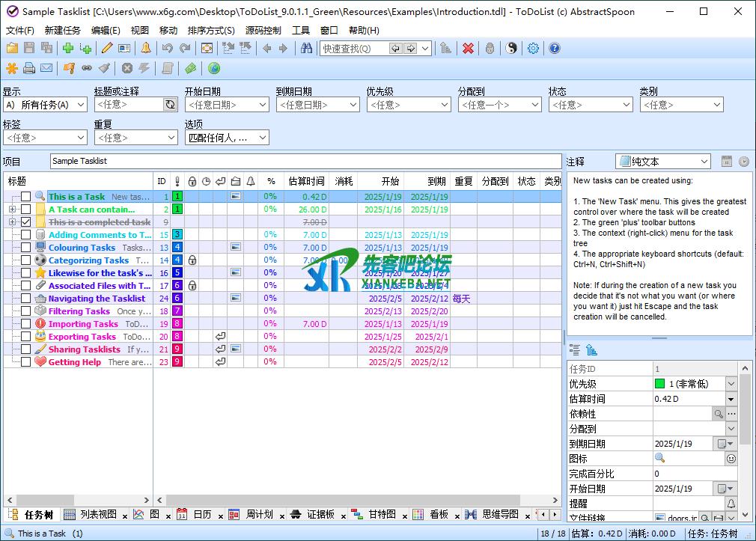Click the 到期 column header
756x541 pixels.
[x=436, y=181]
